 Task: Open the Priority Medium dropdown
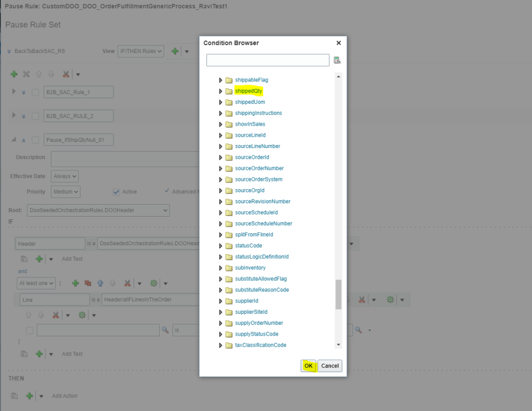point(66,192)
